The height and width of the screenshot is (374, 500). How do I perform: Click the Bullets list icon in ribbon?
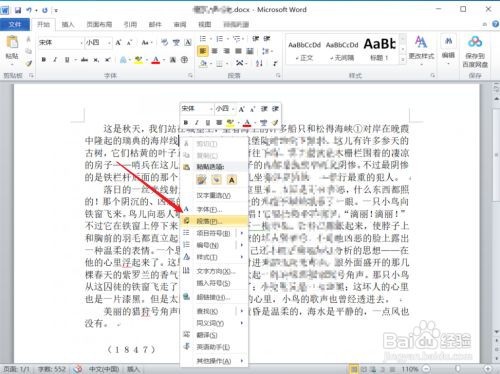[x=203, y=39]
